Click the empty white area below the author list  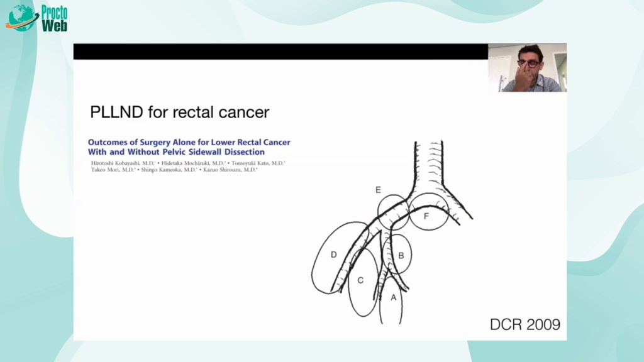[x=189, y=251]
